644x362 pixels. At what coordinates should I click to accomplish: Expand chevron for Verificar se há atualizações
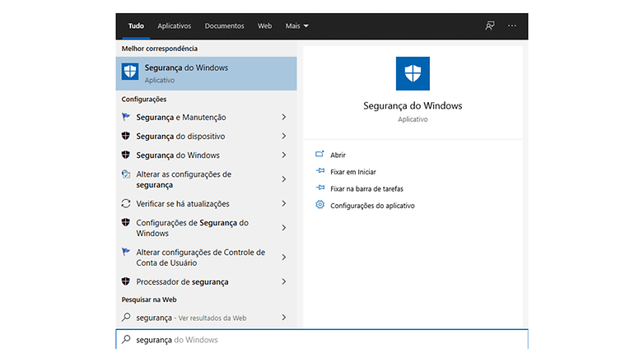point(284,203)
